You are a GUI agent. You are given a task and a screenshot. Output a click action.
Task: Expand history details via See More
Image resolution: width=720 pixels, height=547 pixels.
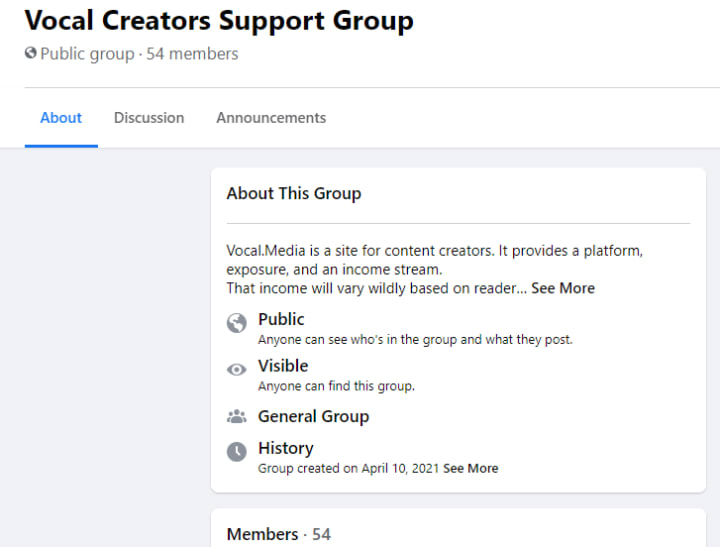tap(470, 468)
